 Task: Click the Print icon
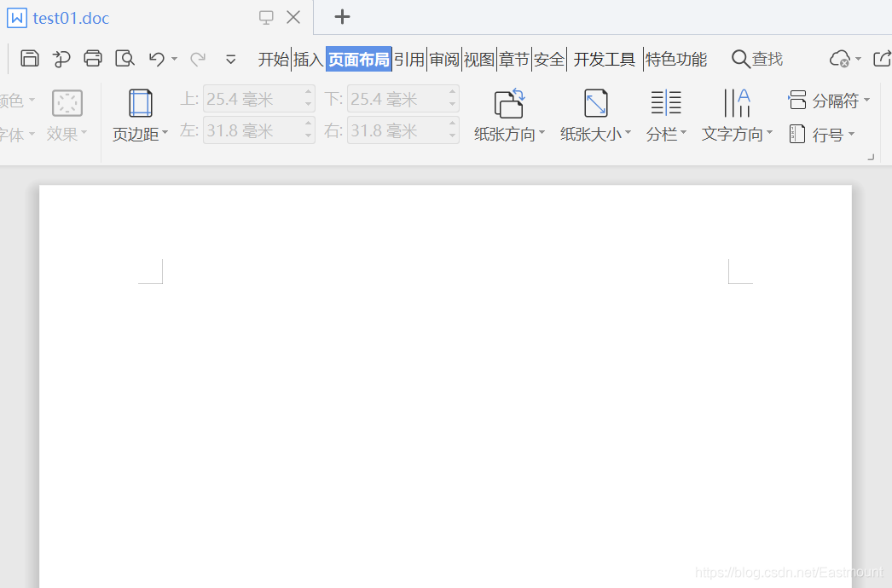(x=93, y=59)
